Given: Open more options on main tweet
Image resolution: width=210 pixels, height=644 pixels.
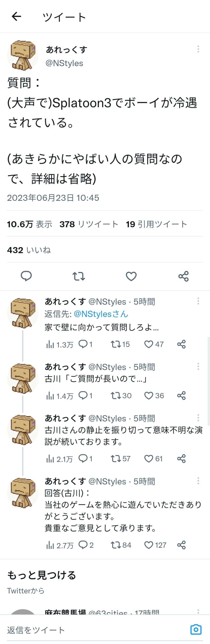Looking at the screenshot, I should pyautogui.click(x=198, y=49).
